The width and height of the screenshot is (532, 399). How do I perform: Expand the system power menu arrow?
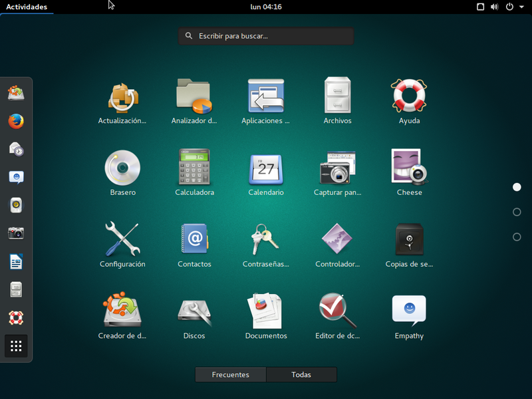(x=521, y=7)
